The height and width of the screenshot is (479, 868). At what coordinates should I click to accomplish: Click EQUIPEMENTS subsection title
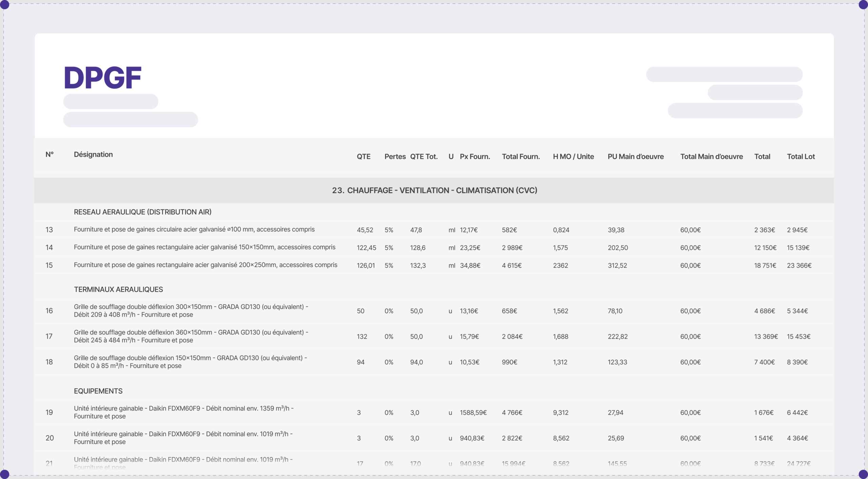coord(98,391)
